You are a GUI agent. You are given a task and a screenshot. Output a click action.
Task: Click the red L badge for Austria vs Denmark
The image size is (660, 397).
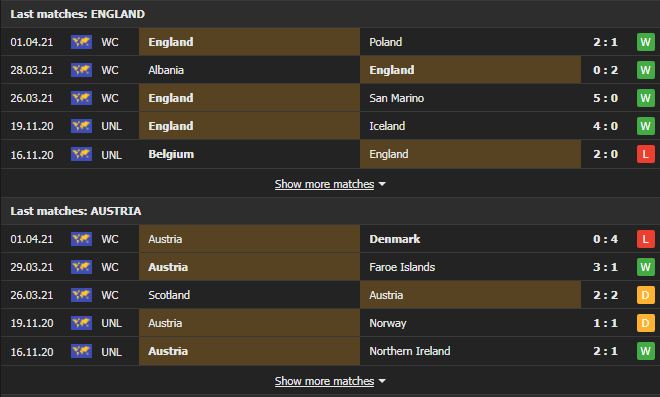pos(645,239)
